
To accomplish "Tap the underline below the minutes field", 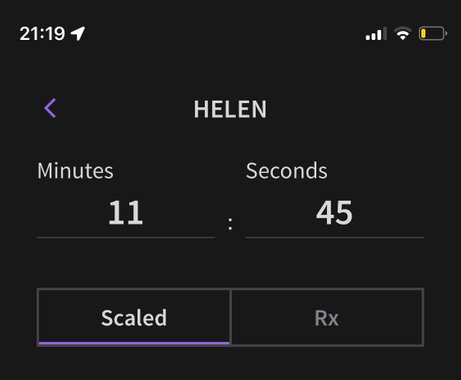I will pos(126,237).
